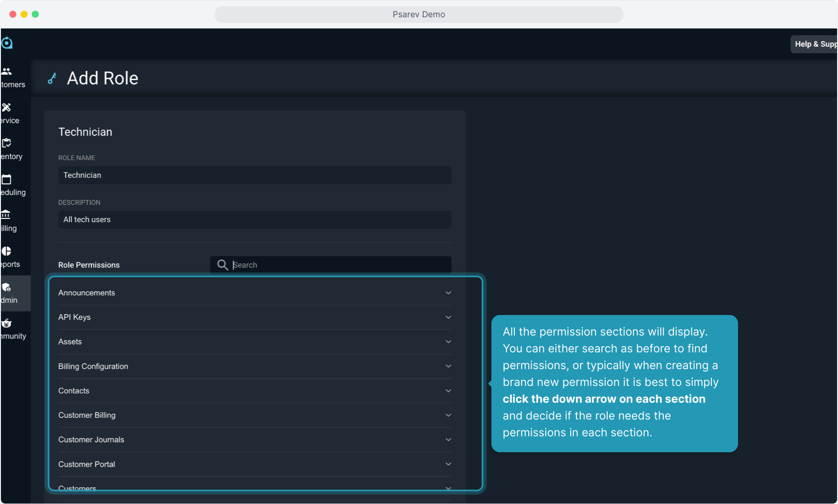Open the Scheduling calendar sidebar icon
The image size is (838, 504).
click(x=7, y=179)
